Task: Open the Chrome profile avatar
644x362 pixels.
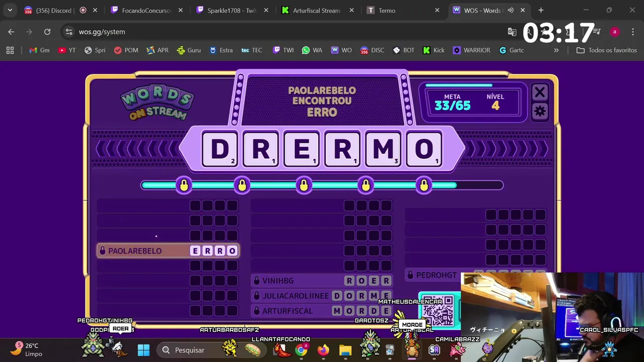Action: [x=614, y=32]
